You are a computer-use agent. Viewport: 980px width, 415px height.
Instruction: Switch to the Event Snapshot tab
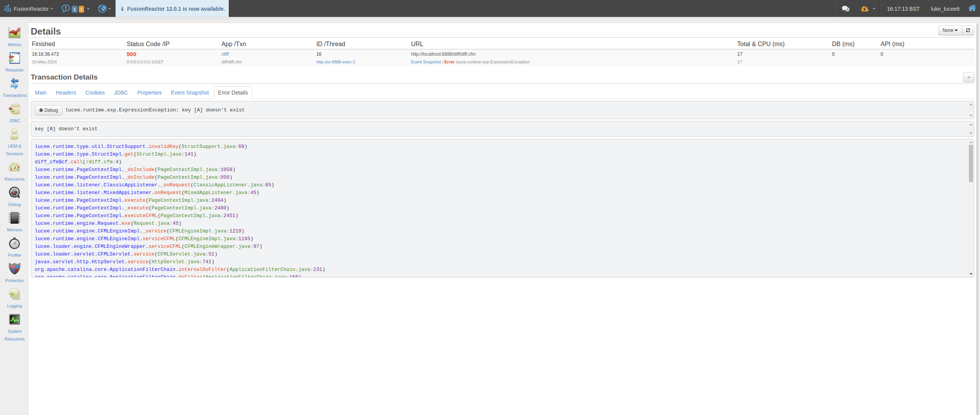point(190,93)
